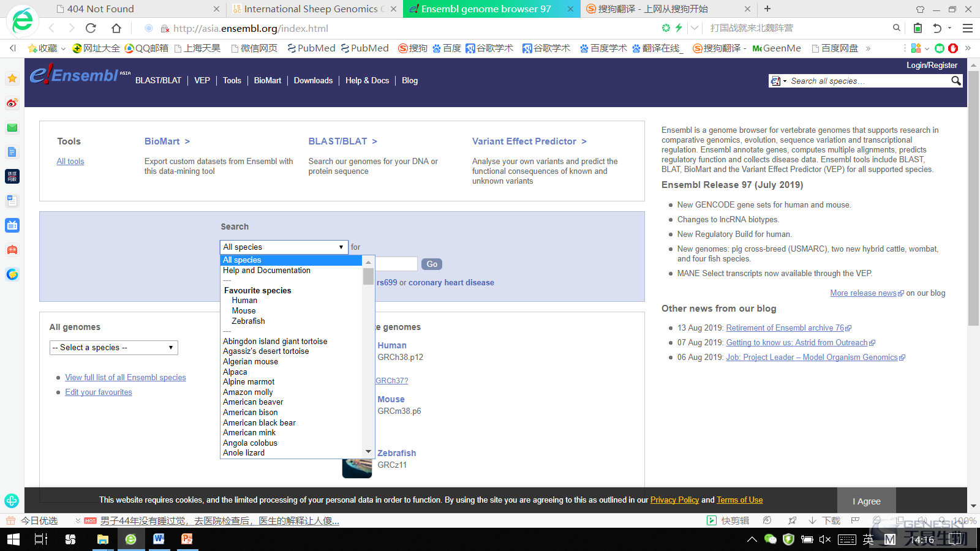980x551 pixels.
Task: Select Human in species list
Action: click(244, 301)
